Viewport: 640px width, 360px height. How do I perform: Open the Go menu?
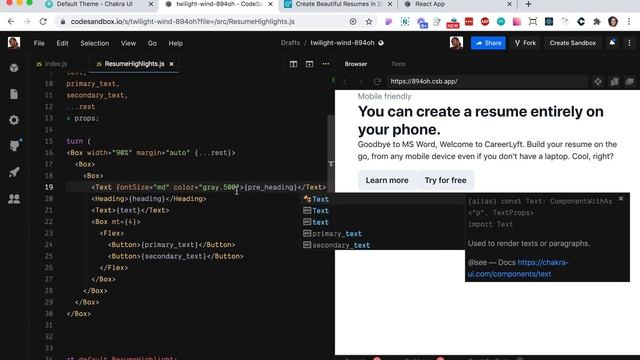pos(152,43)
